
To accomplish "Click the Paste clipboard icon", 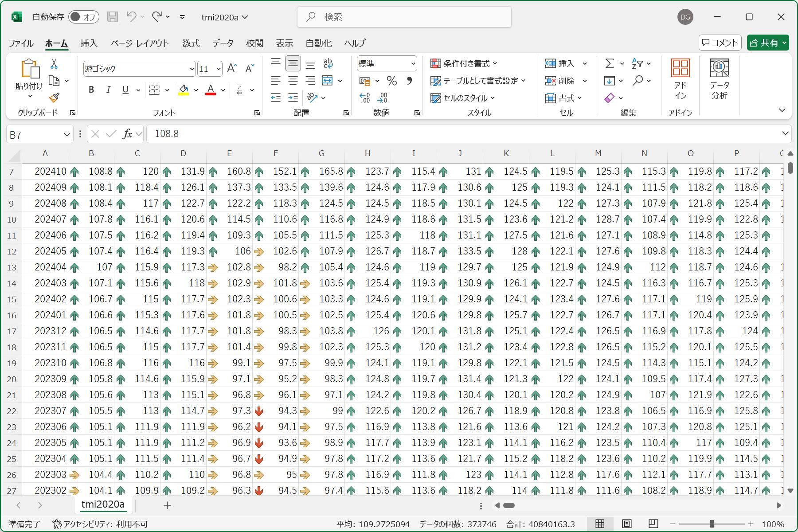I will pos(30,70).
